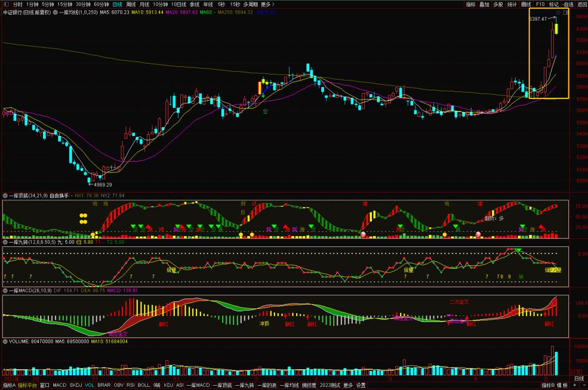Click the small panel icon beside the diamond
Viewport: 588px width, 390px height.
coord(565,13)
